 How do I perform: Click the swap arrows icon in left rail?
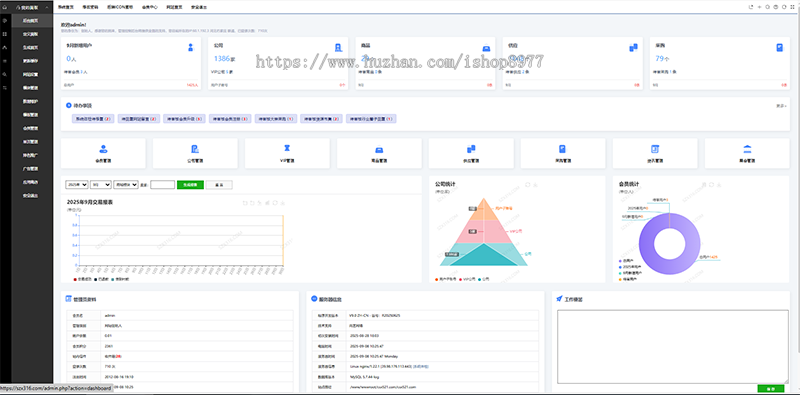click(x=5, y=88)
